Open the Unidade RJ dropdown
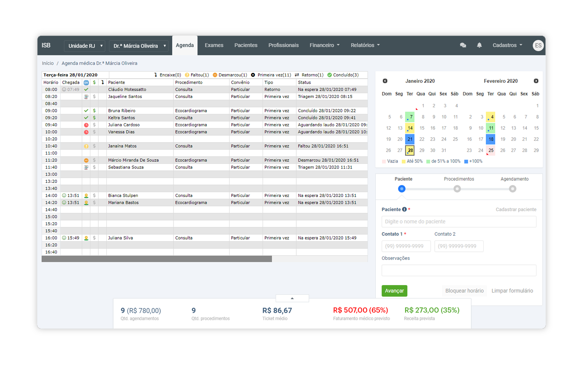The height and width of the screenshot is (381, 588). point(85,46)
